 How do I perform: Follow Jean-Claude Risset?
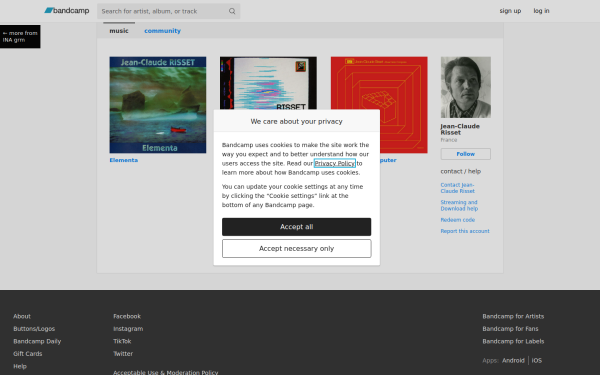pyautogui.click(x=465, y=154)
